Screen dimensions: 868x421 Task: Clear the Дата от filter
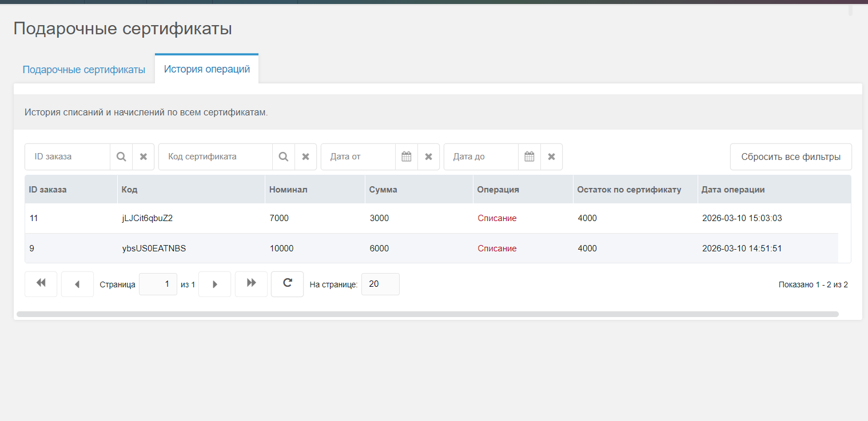[x=428, y=157]
